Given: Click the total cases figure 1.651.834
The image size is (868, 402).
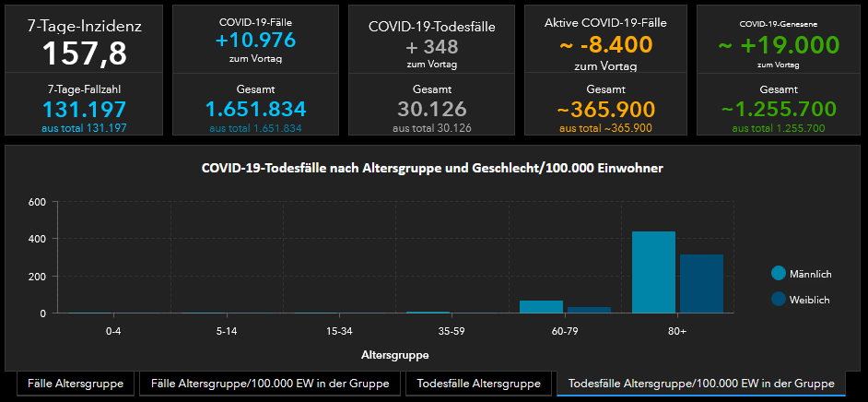Looking at the screenshot, I should point(255,109).
